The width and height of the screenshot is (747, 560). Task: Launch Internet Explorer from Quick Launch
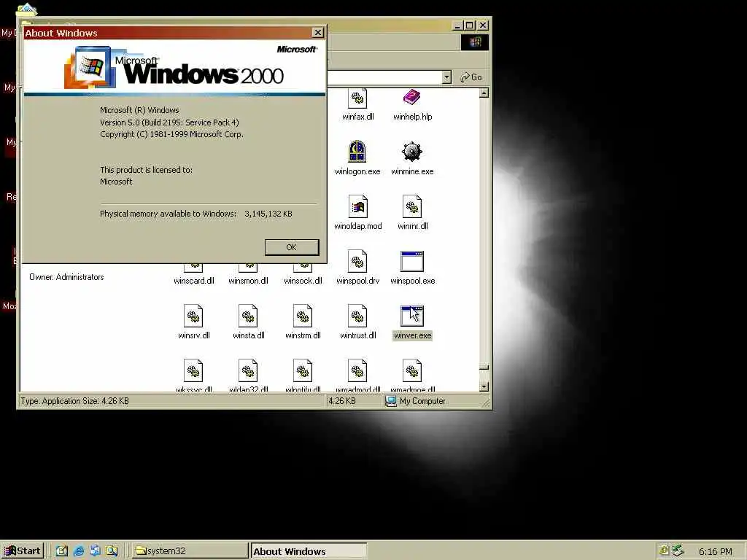point(79,551)
